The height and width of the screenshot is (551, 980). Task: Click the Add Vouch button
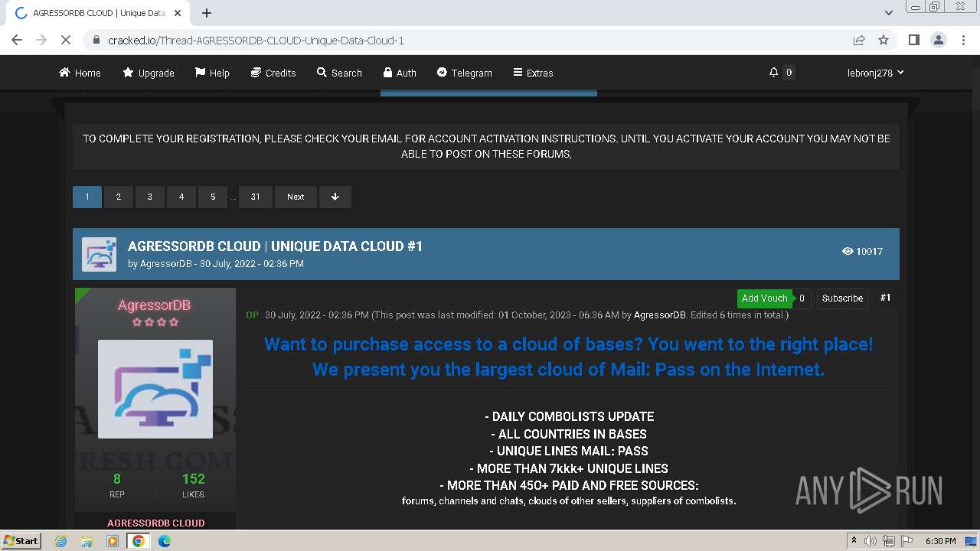click(764, 298)
